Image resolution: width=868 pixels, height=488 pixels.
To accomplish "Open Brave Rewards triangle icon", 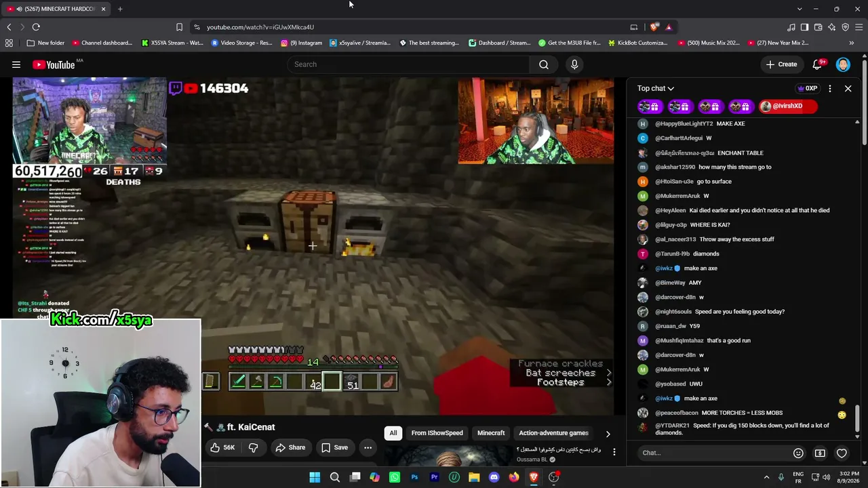I will click(x=669, y=27).
